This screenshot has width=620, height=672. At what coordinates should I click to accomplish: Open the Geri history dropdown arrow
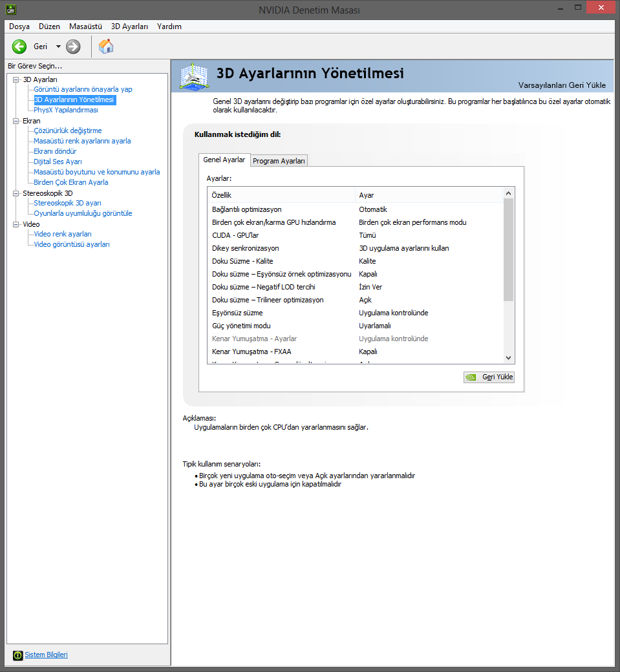[58, 47]
